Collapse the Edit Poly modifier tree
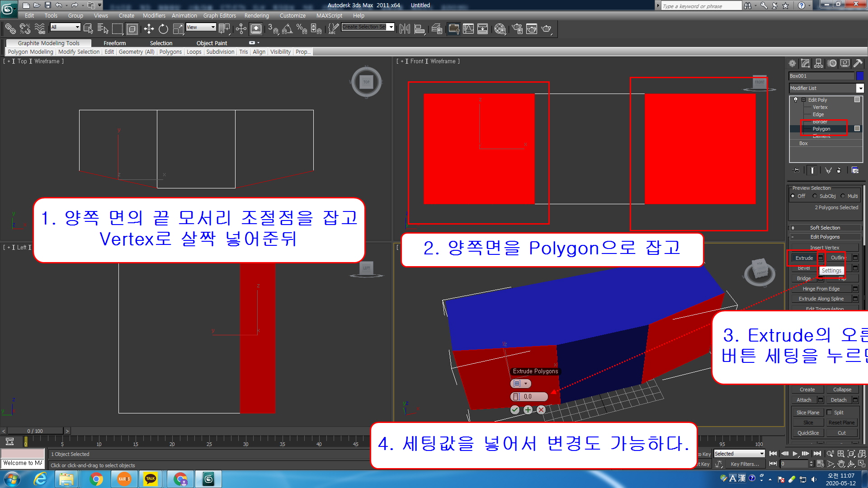Screen dimensions: 868x488 click(x=803, y=100)
